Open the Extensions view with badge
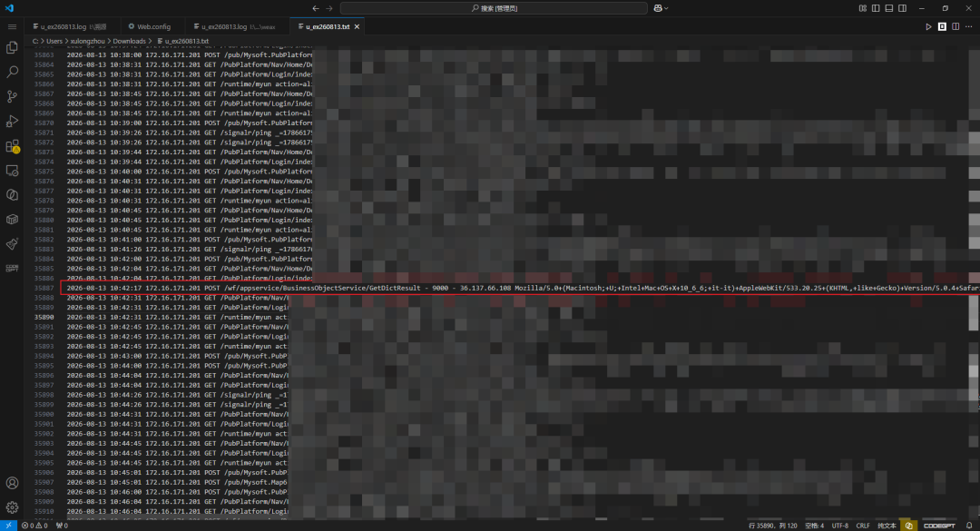 (x=12, y=146)
